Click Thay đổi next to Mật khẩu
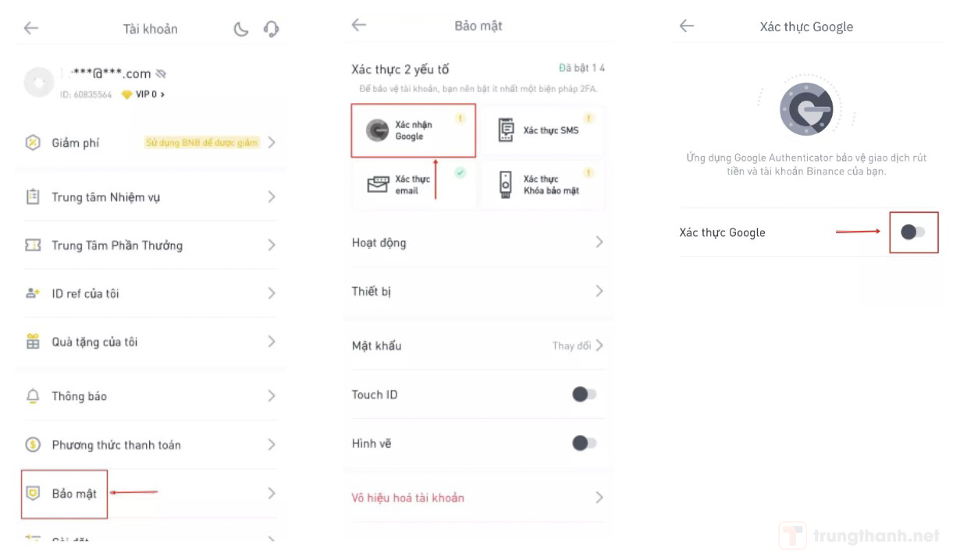Viewport: 953px width, 560px height. tap(571, 346)
